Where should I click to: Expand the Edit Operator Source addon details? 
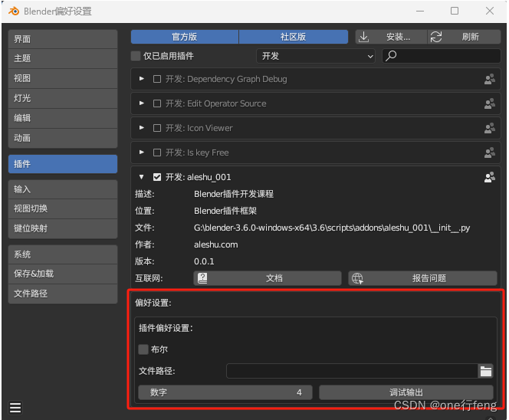(142, 103)
